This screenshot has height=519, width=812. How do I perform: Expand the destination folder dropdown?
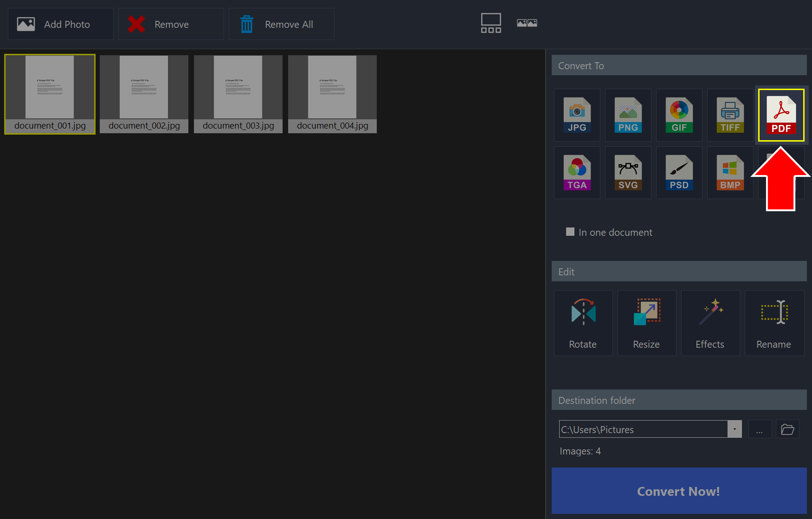(735, 429)
